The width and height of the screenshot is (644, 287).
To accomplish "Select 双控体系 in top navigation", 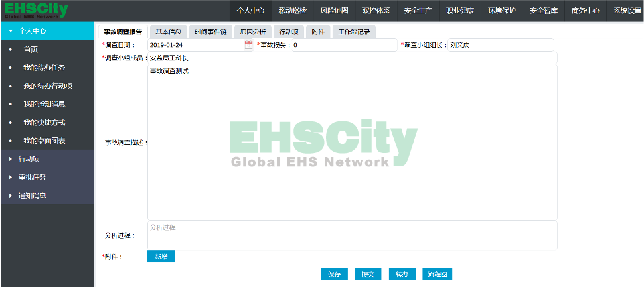I will (x=376, y=11).
